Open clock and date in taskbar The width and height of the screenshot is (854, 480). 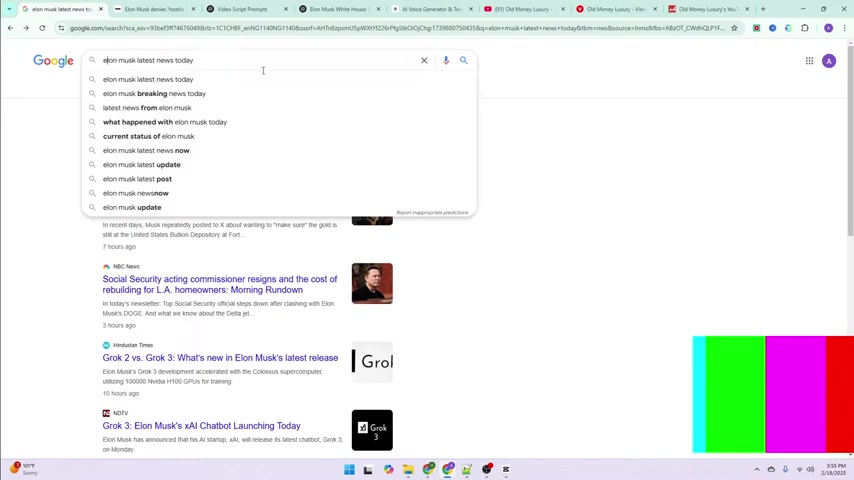click(835, 470)
